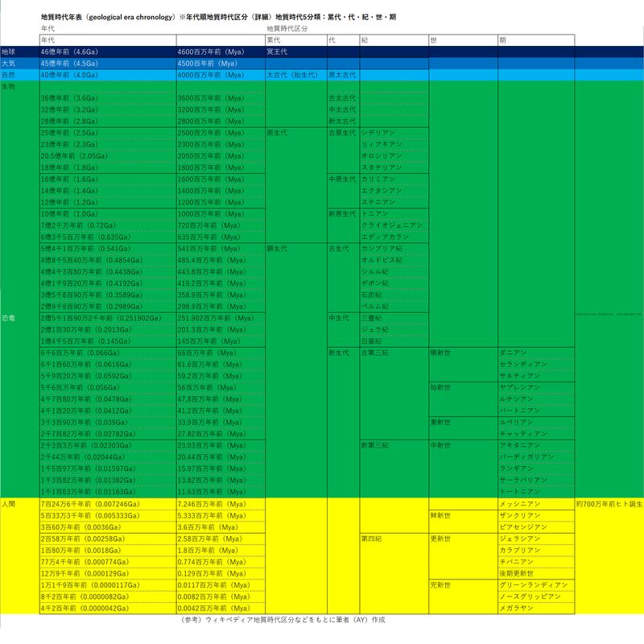
Task: Click the 'エディアカラン' period cell
Action: (x=386, y=237)
